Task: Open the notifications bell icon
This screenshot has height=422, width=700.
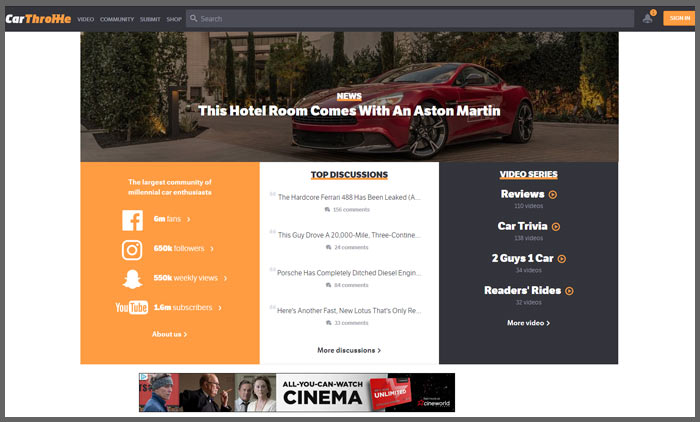Action: coord(647,19)
